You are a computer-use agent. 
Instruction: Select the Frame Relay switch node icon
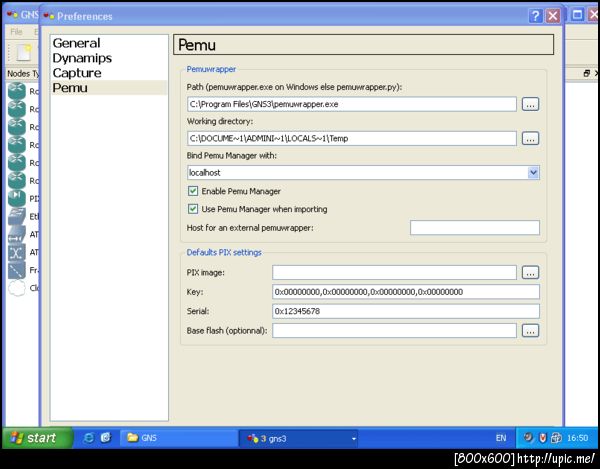click(16, 270)
